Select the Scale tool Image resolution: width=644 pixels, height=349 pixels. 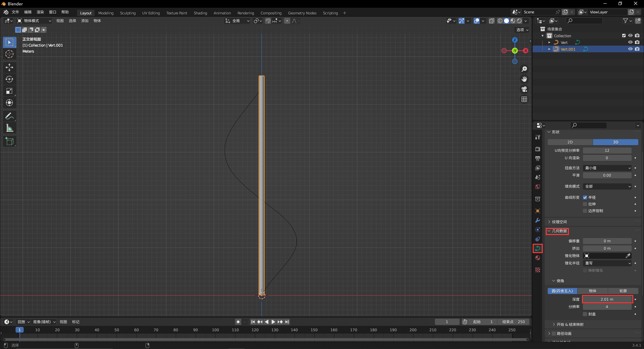point(9,91)
